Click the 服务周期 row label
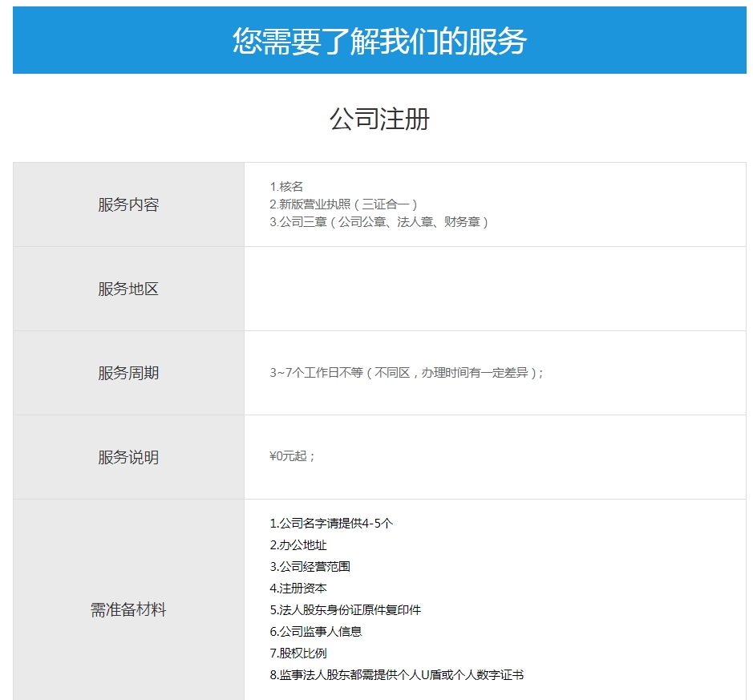This screenshot has width=753, height=700. click(128, 373)
